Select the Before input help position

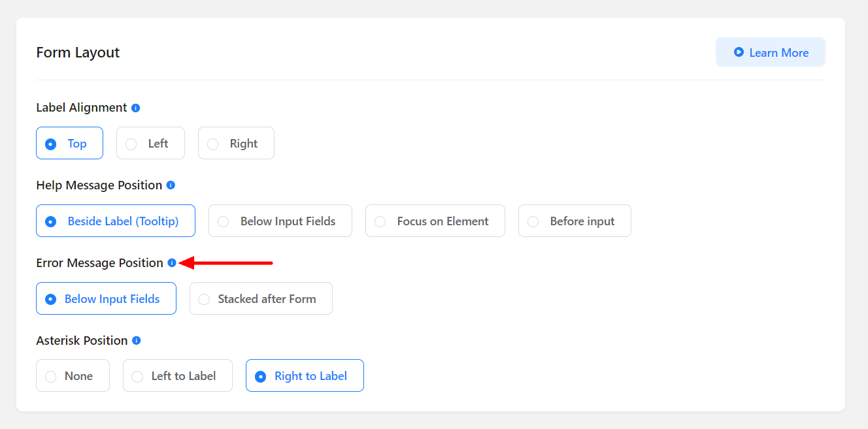click(x=575, y=221)
